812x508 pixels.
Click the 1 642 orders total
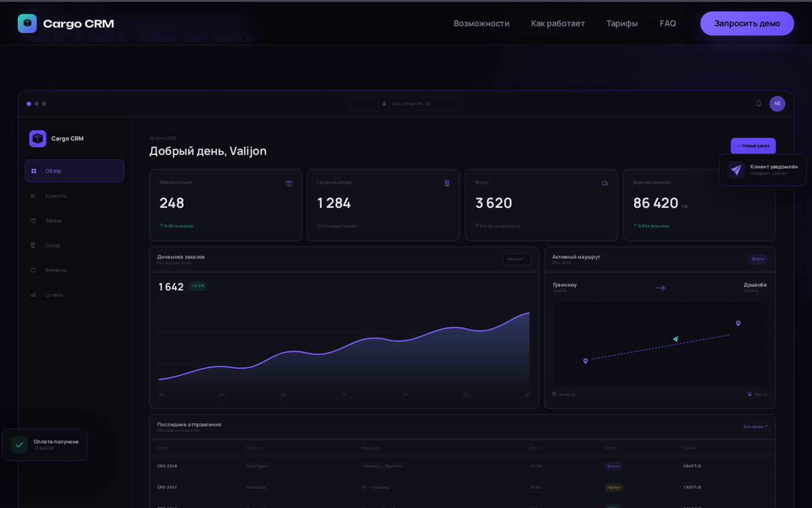pyautogui.click(x=171, y=287)
